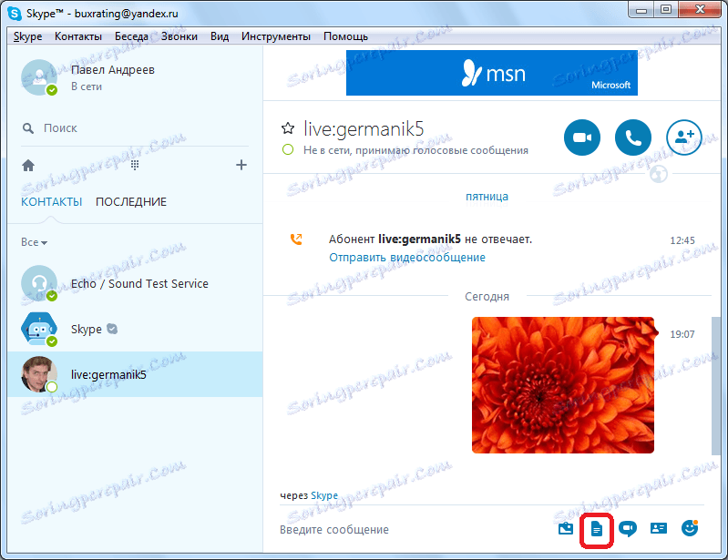
Task: Select live:germanik5 in contact list
Action: coord(135,374)
